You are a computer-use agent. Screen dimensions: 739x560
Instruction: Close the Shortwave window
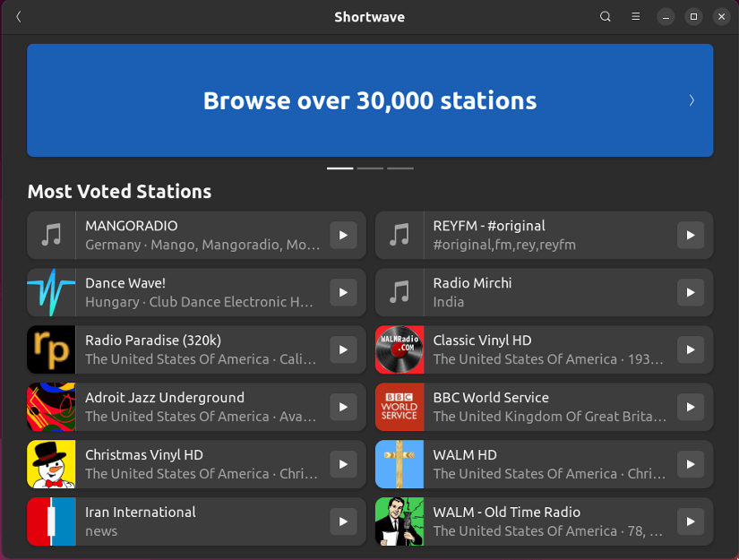(721, 17)
